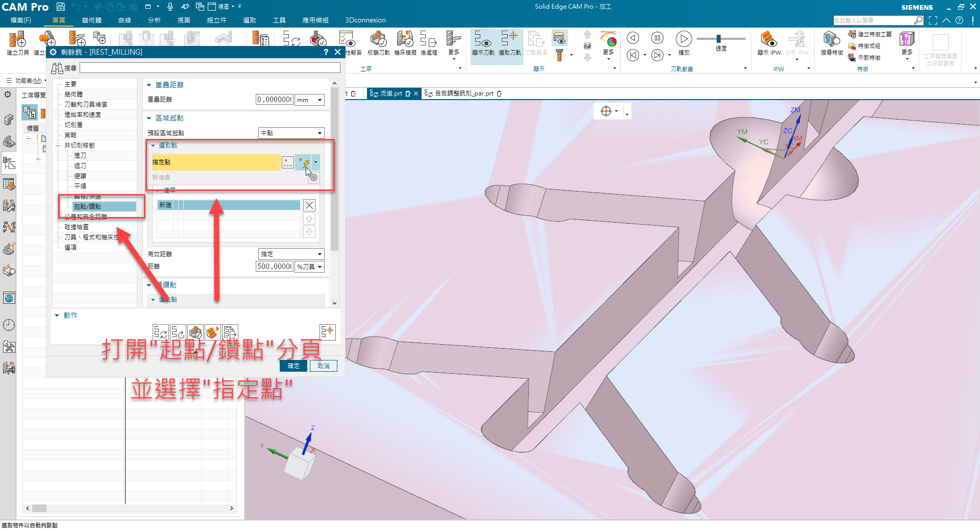Click the settings gear in left sidebar

click(x=8, y=94)
